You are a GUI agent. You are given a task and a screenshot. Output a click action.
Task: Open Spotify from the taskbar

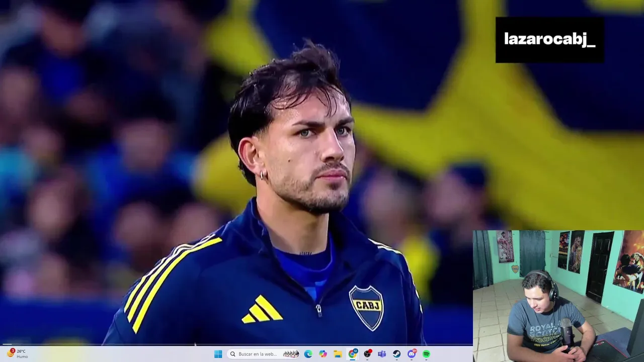tap(426, 354)
